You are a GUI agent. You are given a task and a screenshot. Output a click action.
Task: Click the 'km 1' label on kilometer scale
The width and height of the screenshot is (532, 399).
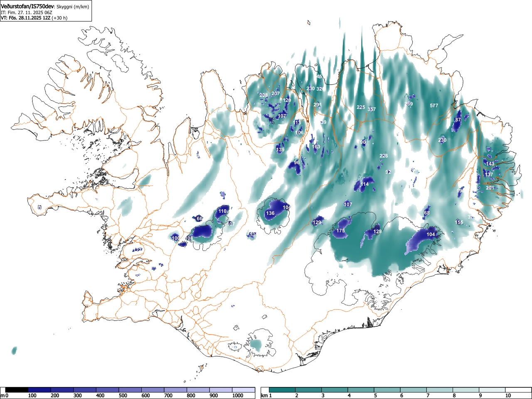[x=266, y=396]
